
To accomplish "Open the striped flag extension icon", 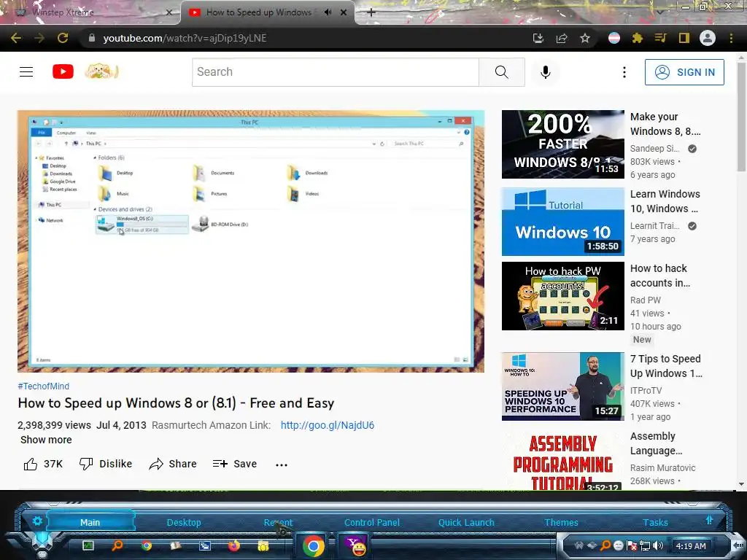I will [614, 38].
